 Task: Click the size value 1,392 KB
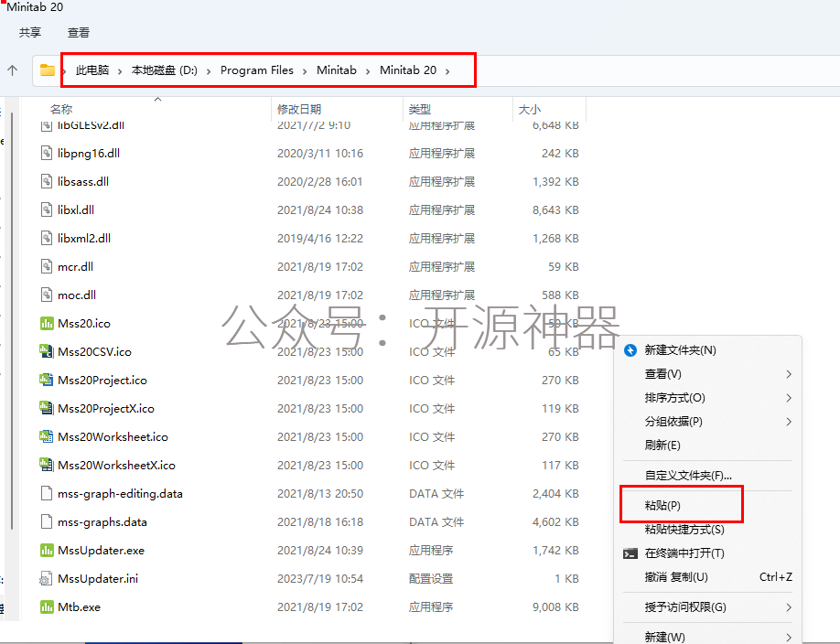[x=555, y=182]
